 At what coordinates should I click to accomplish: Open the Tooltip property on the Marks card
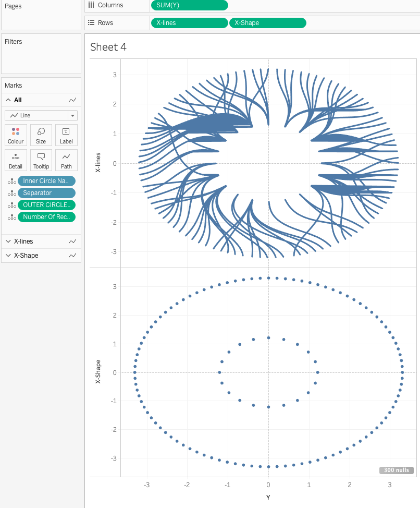41,160
